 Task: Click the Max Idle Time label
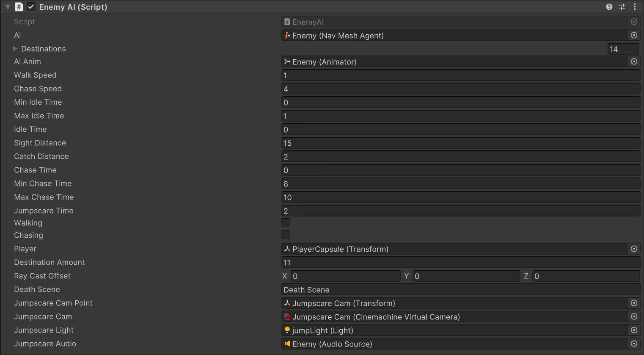[x=39, y=116]
